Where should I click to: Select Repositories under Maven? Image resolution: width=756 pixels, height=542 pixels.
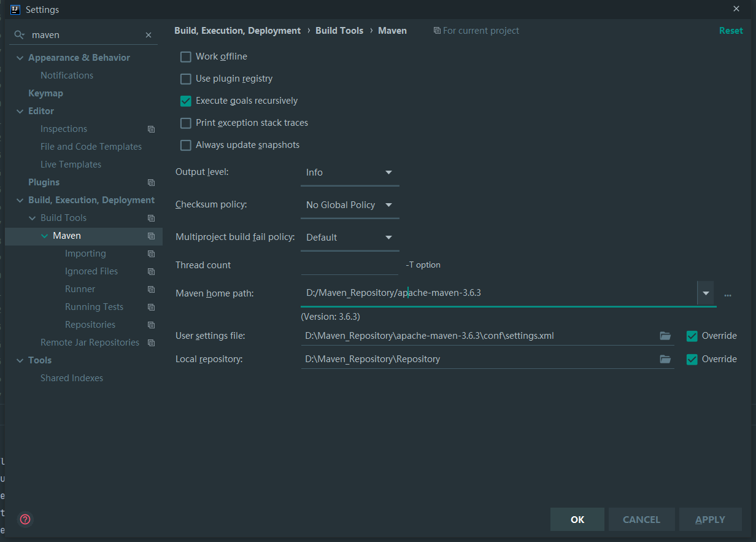[90, 325]
